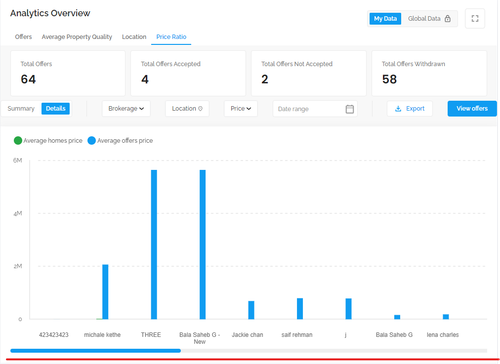Switch to My Data view

[x=385, y=19]
